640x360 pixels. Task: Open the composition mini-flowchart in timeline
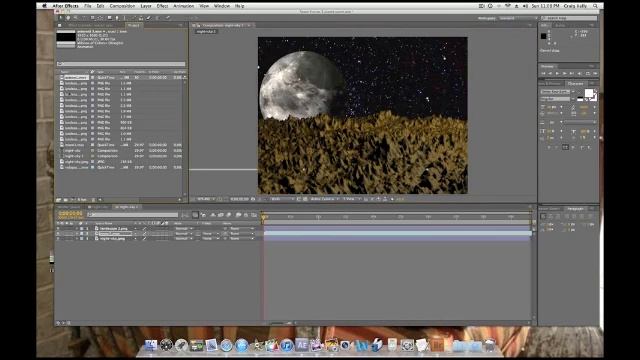click(185, 215)
